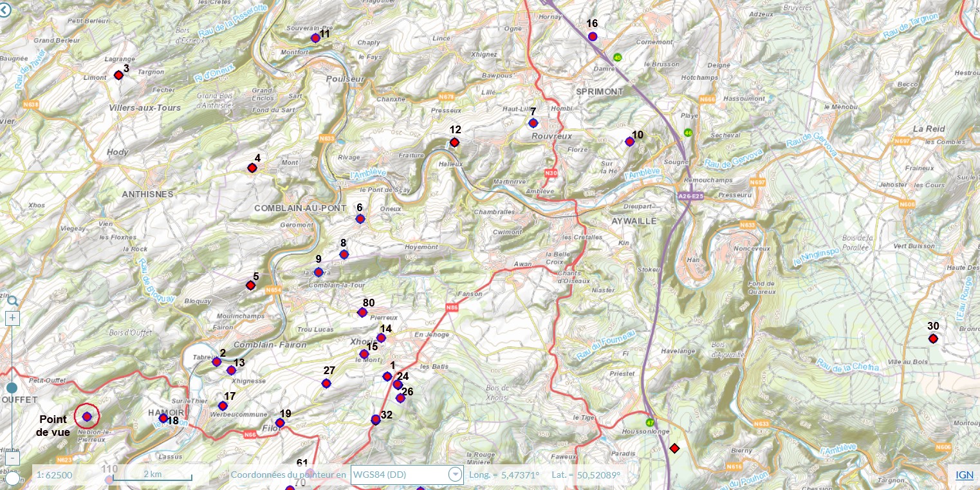Open the WGS84 (DD) coordinate system dropdown

[x=399, y=475]
